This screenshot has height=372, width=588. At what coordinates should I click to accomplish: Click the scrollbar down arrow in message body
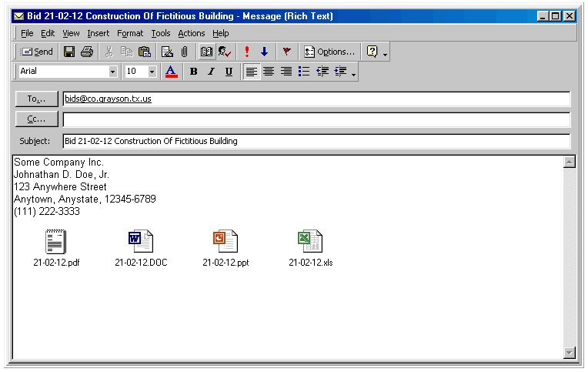[570, 353]
